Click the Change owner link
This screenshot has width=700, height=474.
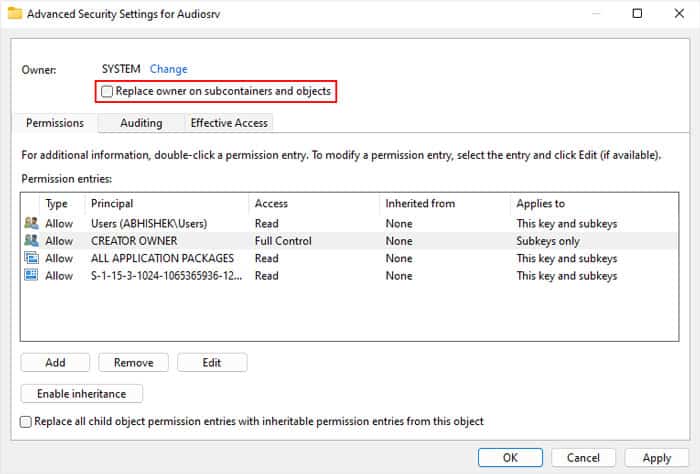point(168,69)
